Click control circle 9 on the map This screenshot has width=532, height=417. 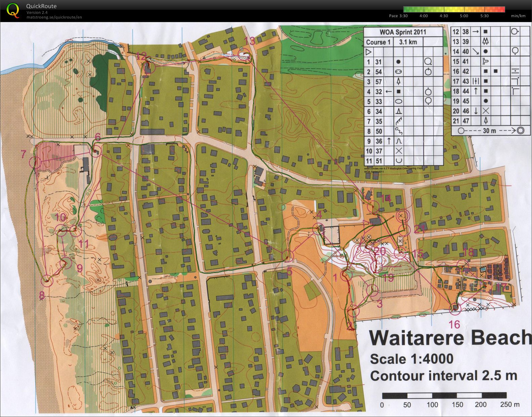point(66,264)
